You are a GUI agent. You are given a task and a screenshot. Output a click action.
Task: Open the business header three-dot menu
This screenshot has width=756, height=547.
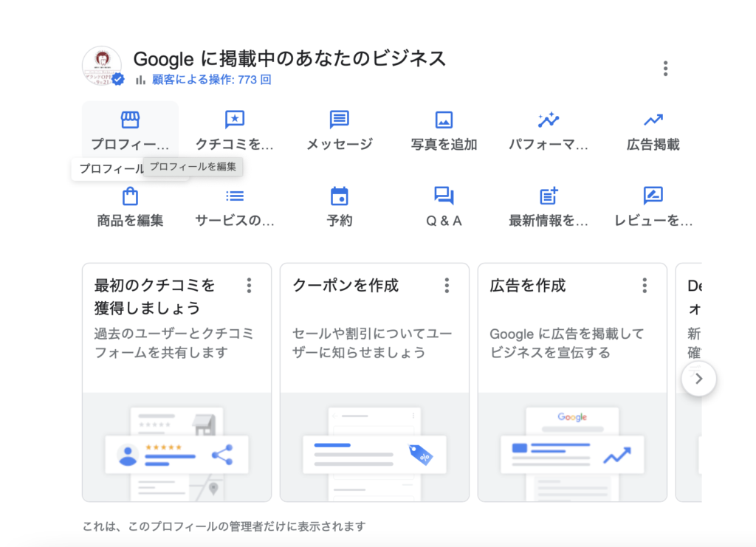tap(665, 69)
